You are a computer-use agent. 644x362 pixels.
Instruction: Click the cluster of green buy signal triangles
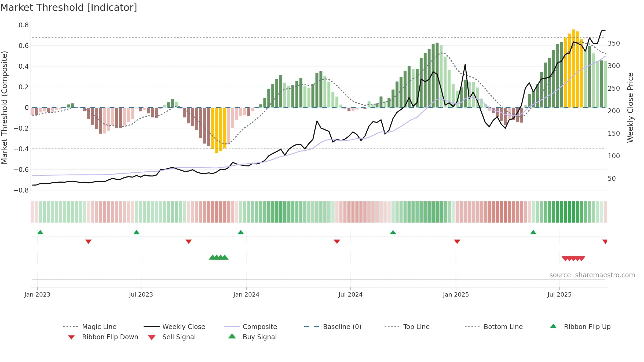pos(219,257)
